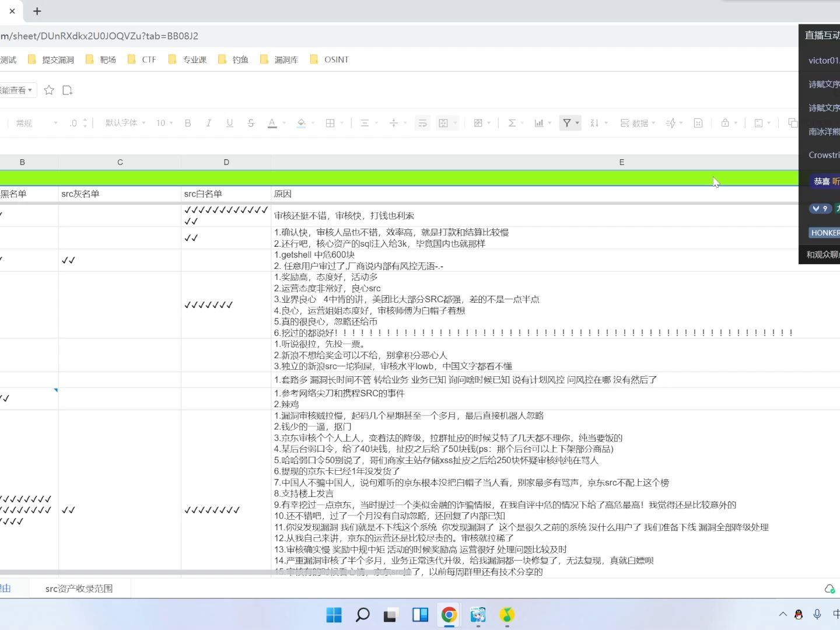Click the browser address bar URL
The image size is (840, 630).
pyautogui.click(x=99, y=36)
